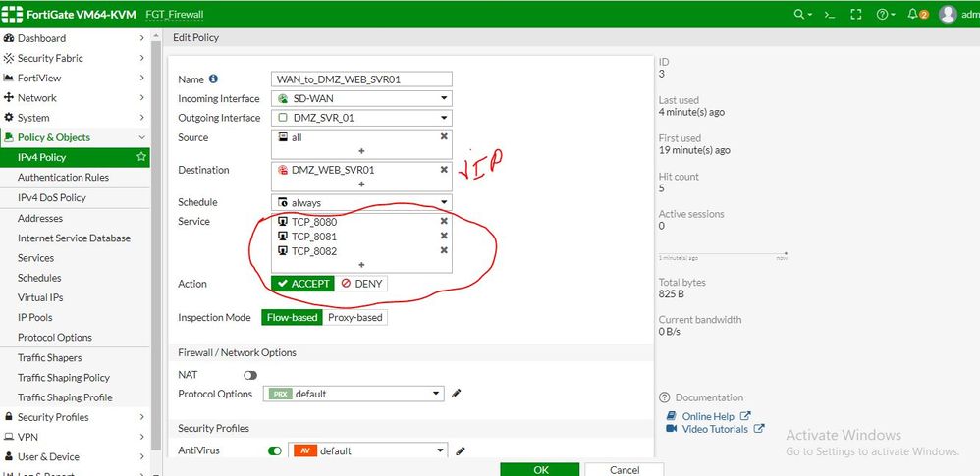The height and width of the screenshot is (476, 980).
Task: Add a service with plus sign
Action: [361, 265]
